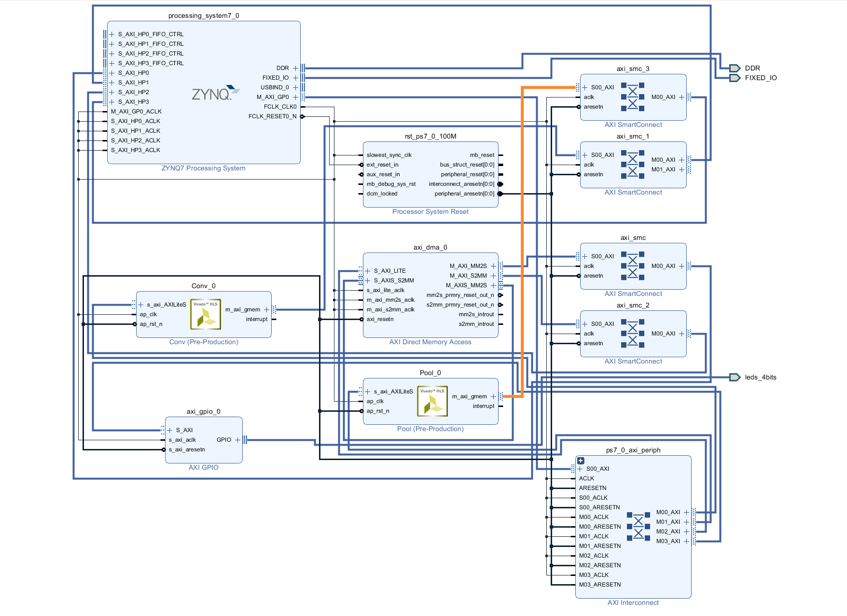Expand M00_AXI on ps7_0_axi_periph
The image size is (847, 616).
pos(686,512)
